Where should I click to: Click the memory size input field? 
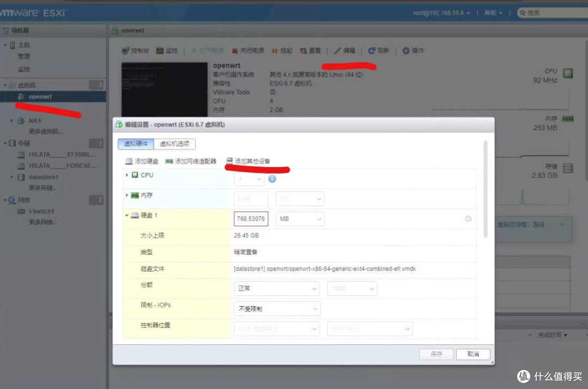(251, 199)
